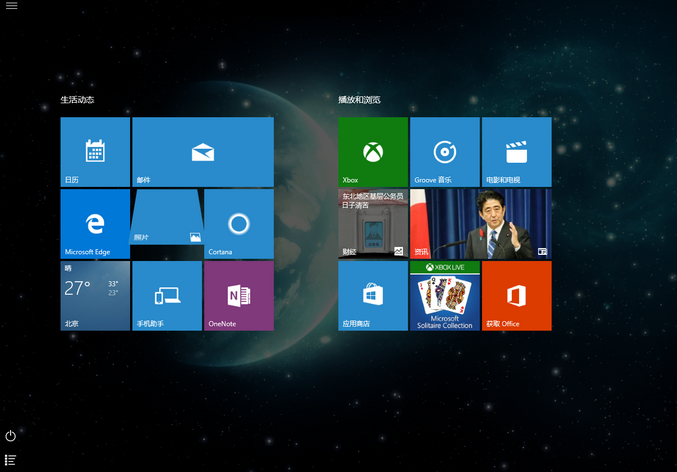Open the Cortana tile
Viewport: 677px width, 472px height.
[x=239, y=224]
